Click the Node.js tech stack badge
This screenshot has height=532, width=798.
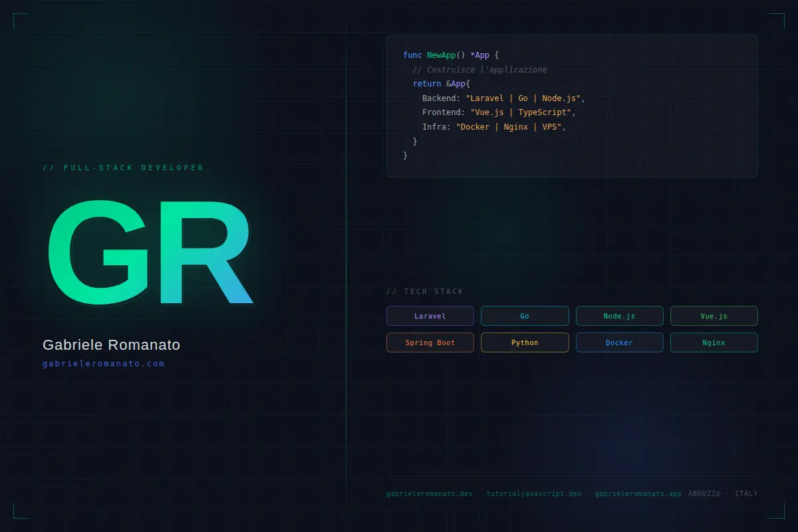click(619, 316)
